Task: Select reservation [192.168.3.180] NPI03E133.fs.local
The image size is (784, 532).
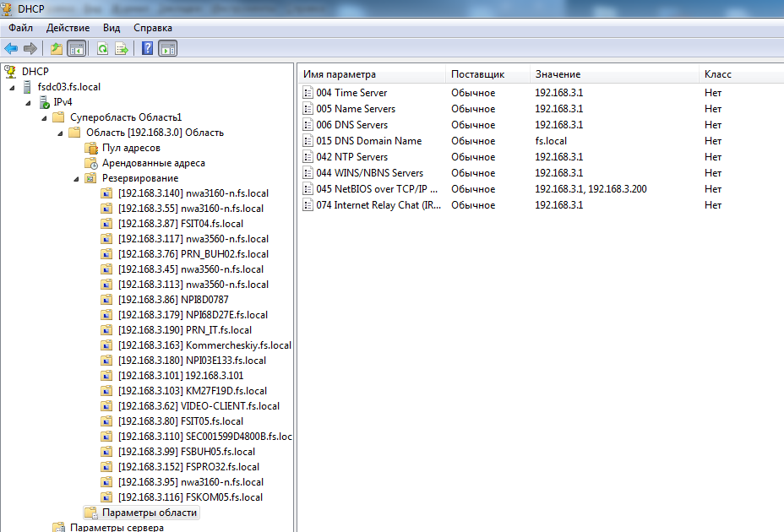Action: pyautogui.click(x=192, y=361)
